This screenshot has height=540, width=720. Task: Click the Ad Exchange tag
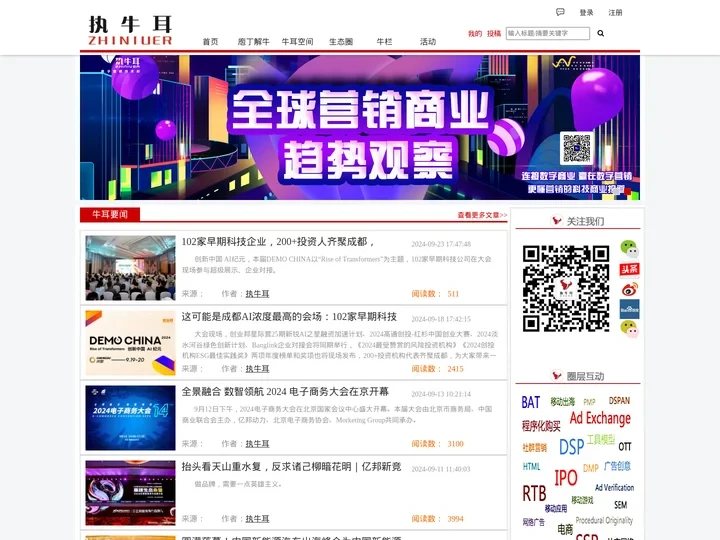pyautogui.click(x=600, y=418)
